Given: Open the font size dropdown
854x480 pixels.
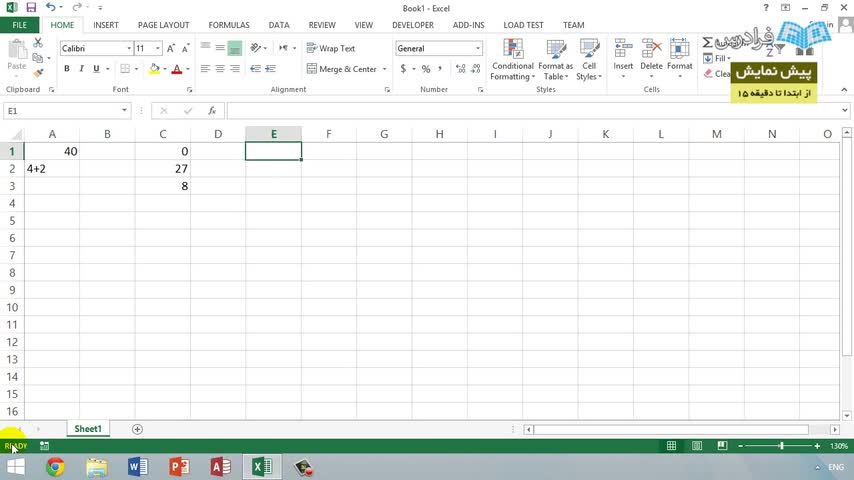Looking at the screenshot, I should pos(158,48).
